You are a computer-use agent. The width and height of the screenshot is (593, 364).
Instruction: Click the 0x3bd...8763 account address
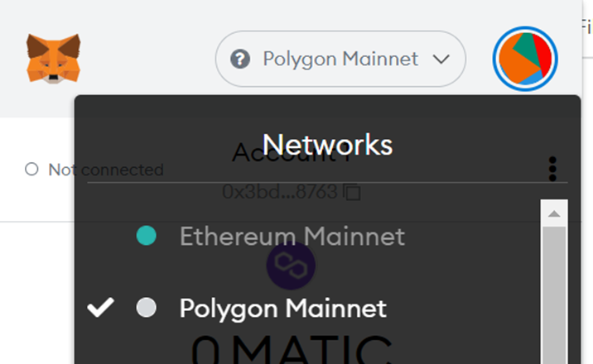[x=279, y=192]
